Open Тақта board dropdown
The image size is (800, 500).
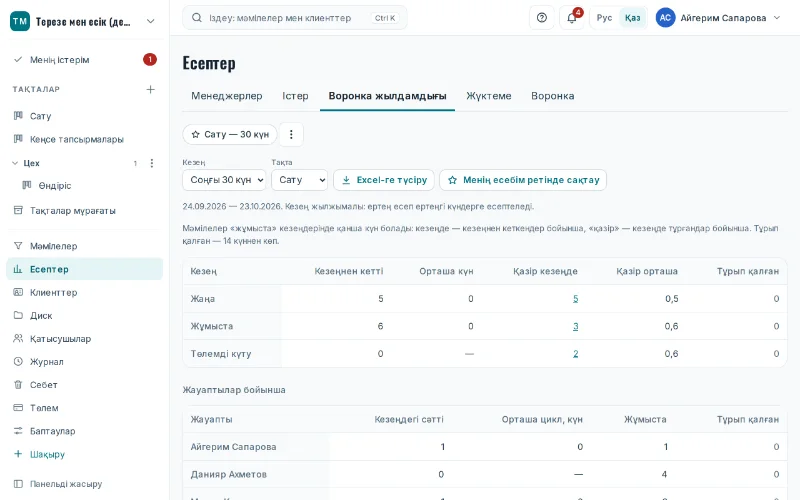tap(299, 180)
